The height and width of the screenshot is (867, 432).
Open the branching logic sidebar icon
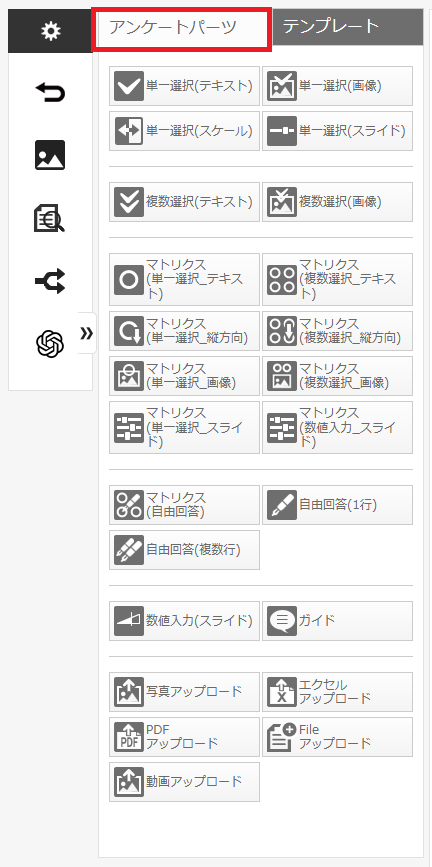tap(50, 281)
